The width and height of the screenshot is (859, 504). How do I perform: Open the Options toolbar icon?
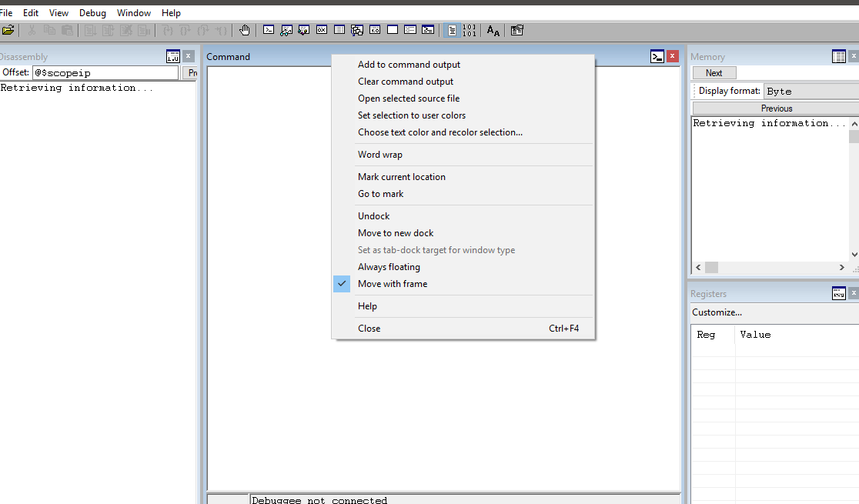tap(516, 30)
